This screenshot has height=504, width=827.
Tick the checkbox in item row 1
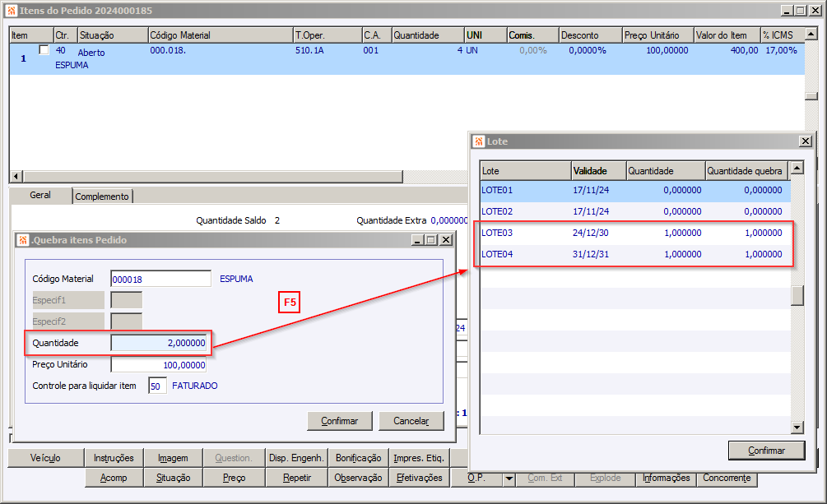44,50
